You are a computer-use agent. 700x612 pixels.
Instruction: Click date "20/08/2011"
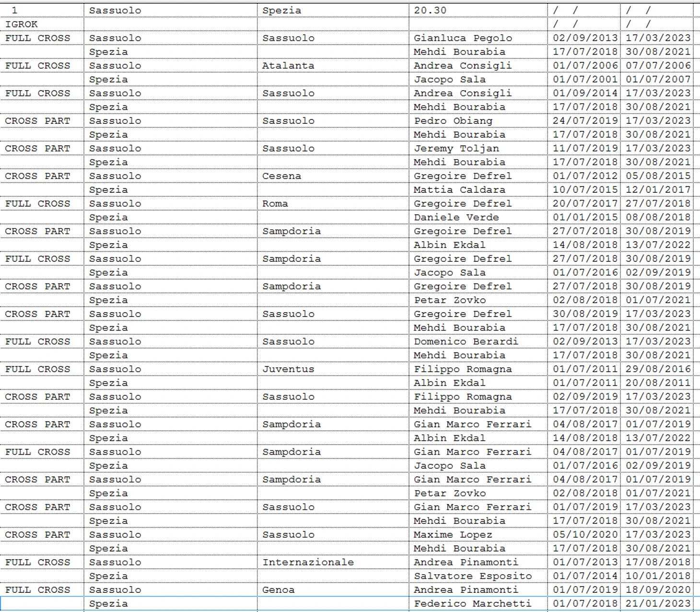[658, 383]
